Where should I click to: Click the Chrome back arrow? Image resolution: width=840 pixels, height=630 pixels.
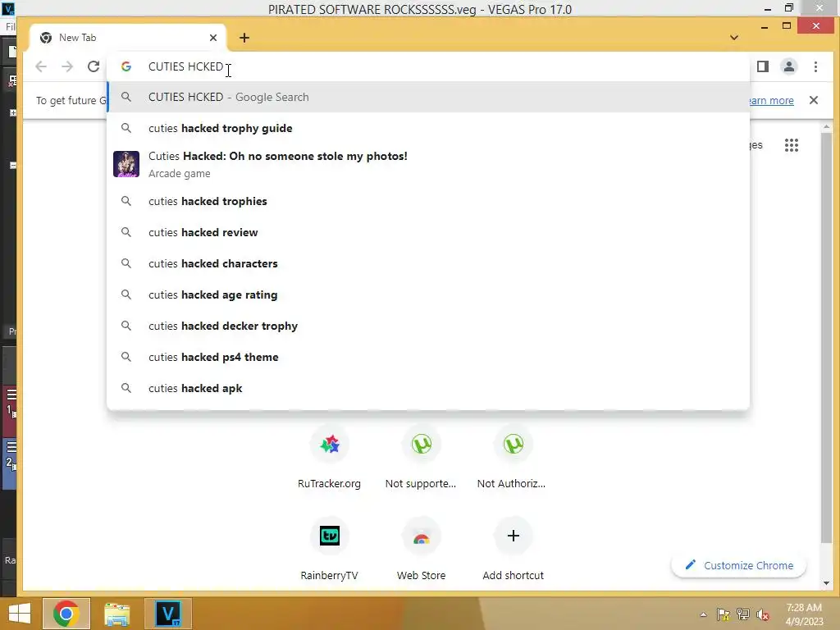[41, 66]
